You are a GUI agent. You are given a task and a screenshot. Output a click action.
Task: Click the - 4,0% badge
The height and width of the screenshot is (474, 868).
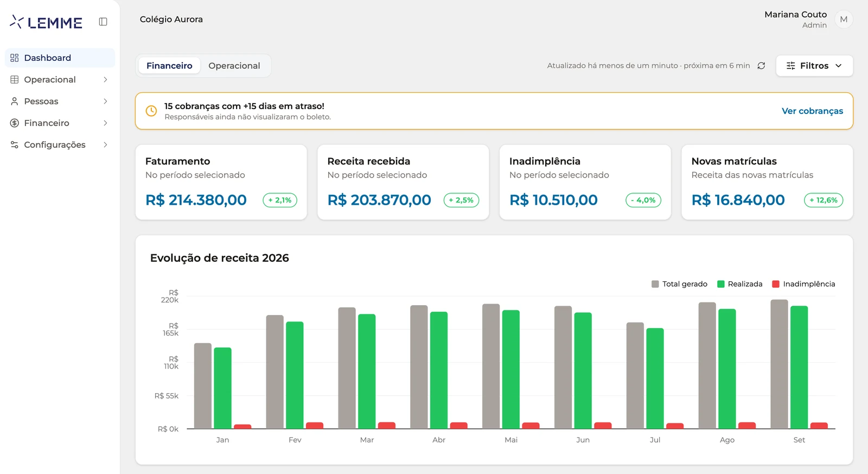click(643, 200)
